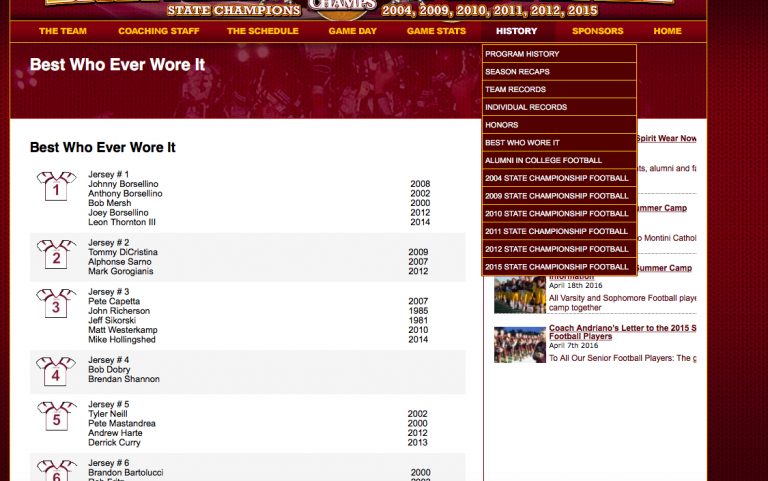Open the Game Stats menu
768x481 pixels.
coord(436,31)
